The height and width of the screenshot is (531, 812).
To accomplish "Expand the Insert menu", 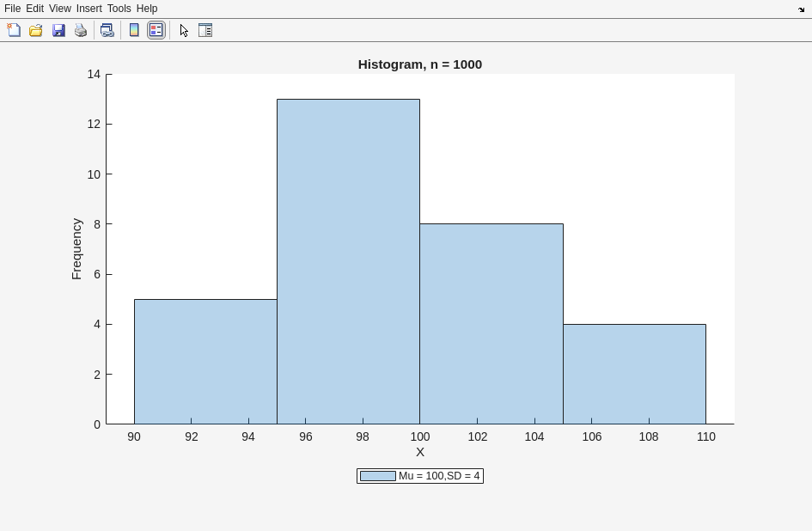I will coord(89,9).
